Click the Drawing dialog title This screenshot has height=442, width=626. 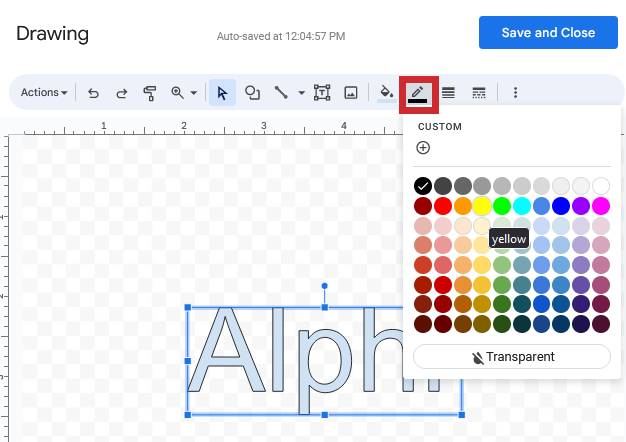52,34
